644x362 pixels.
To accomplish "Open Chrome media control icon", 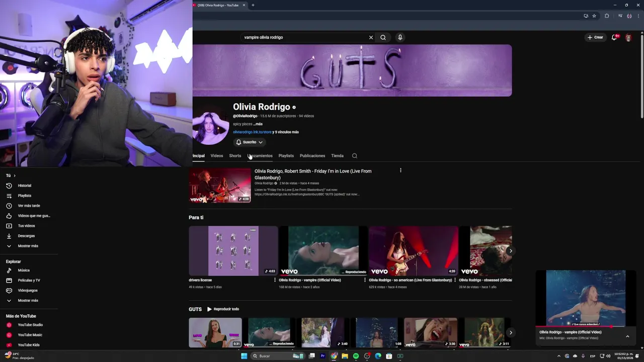I will [x=620, y=16].
